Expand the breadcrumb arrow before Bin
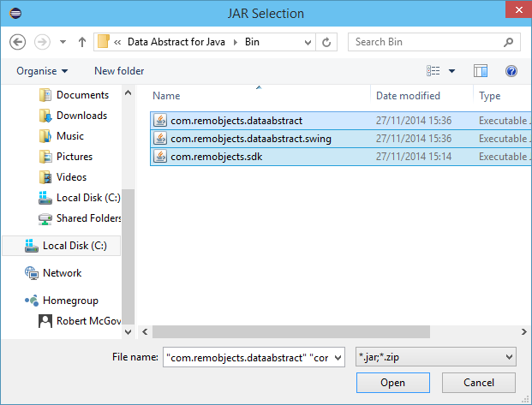The width and height of the screenshot is (532, 405). point(235,43)
